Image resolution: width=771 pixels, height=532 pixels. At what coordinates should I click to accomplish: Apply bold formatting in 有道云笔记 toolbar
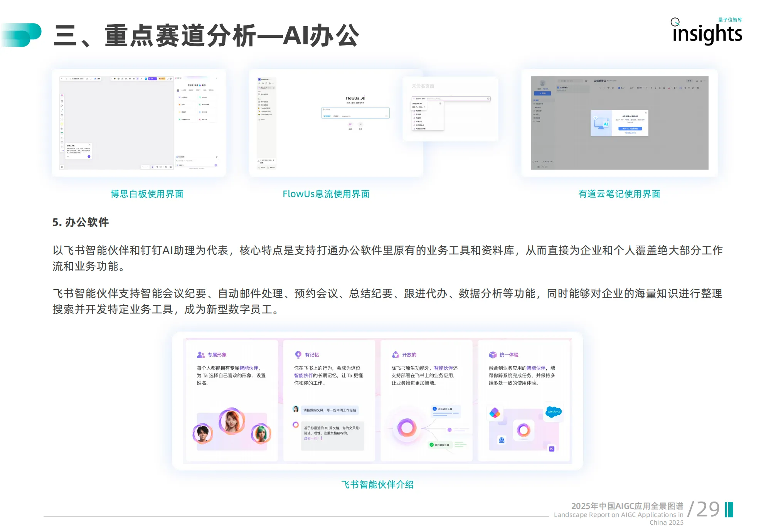point(651,88)
